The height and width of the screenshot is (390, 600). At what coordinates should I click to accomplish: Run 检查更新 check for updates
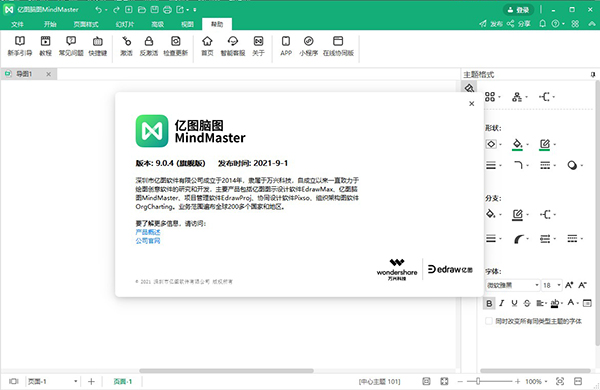coord(176,46)
